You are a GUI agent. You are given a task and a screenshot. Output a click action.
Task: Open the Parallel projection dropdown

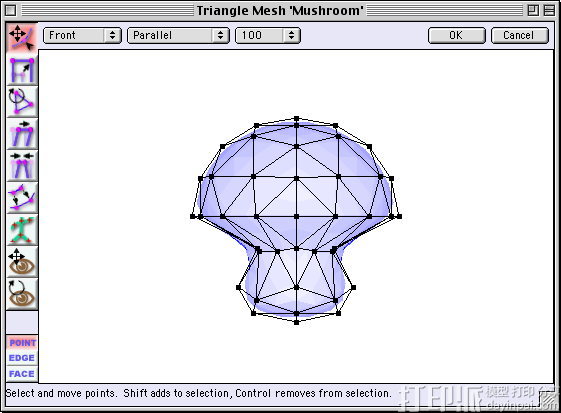click(178, 35)
